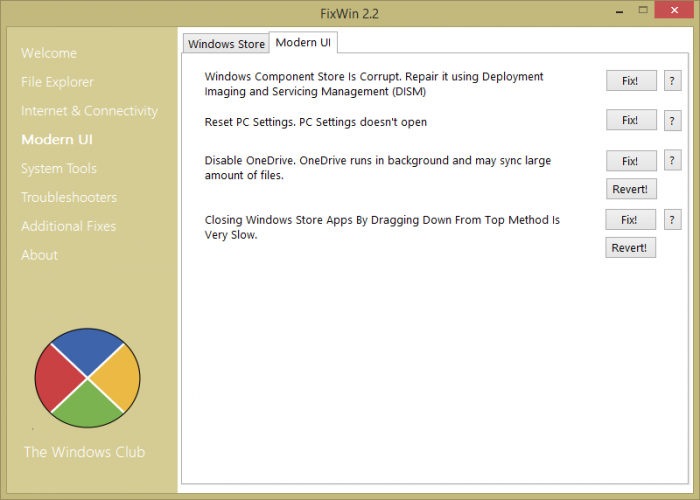This screenshot has width=700, height=500.
Task: Click The Windows Club text link
Action: pos(84,452)
